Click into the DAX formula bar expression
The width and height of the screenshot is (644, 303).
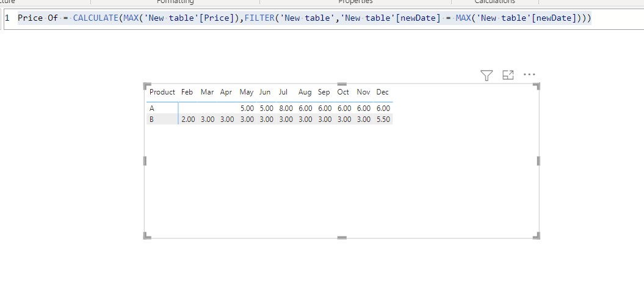point(305,18)
